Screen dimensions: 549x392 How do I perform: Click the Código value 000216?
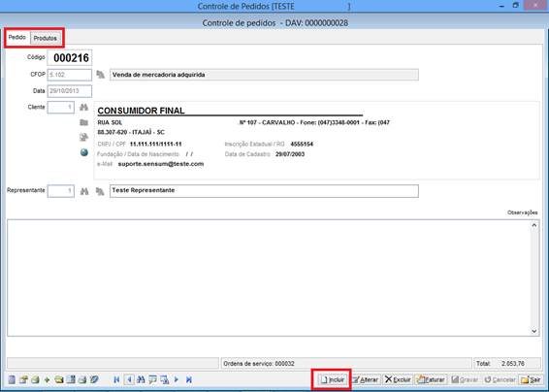71,58
